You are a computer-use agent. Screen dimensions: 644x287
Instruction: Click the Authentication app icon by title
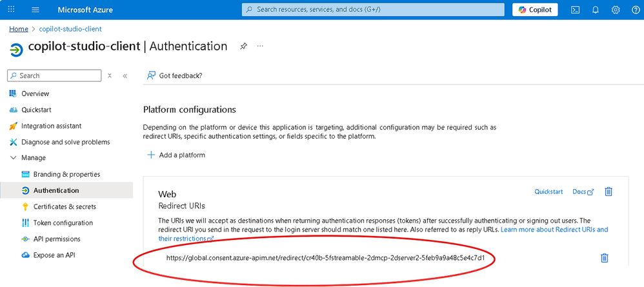16,50
